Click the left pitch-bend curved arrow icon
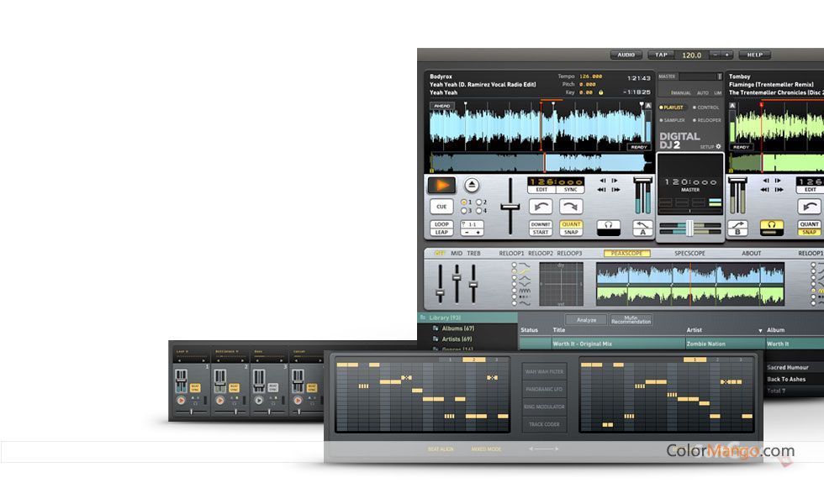Screen dimensions: 824x504 point(541,206)
